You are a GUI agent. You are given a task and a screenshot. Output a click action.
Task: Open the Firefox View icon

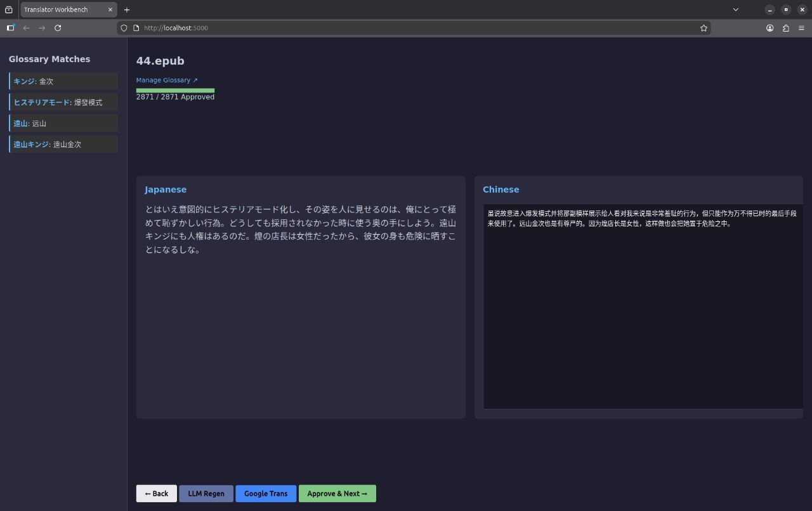pos(9,10)
